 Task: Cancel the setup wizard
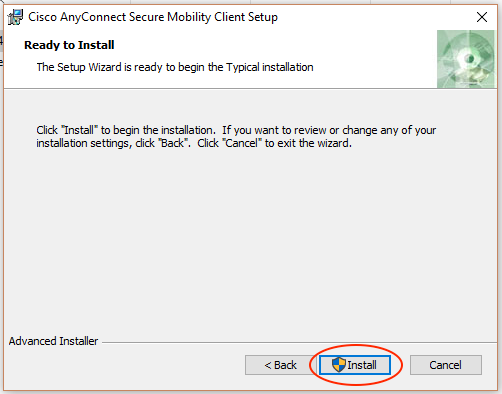[x=446, y=365]
